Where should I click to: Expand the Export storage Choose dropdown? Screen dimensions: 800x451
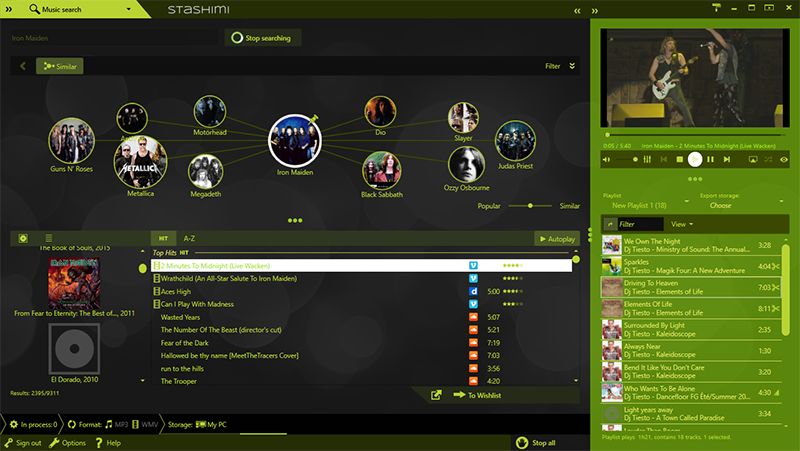tap(721, 205)
